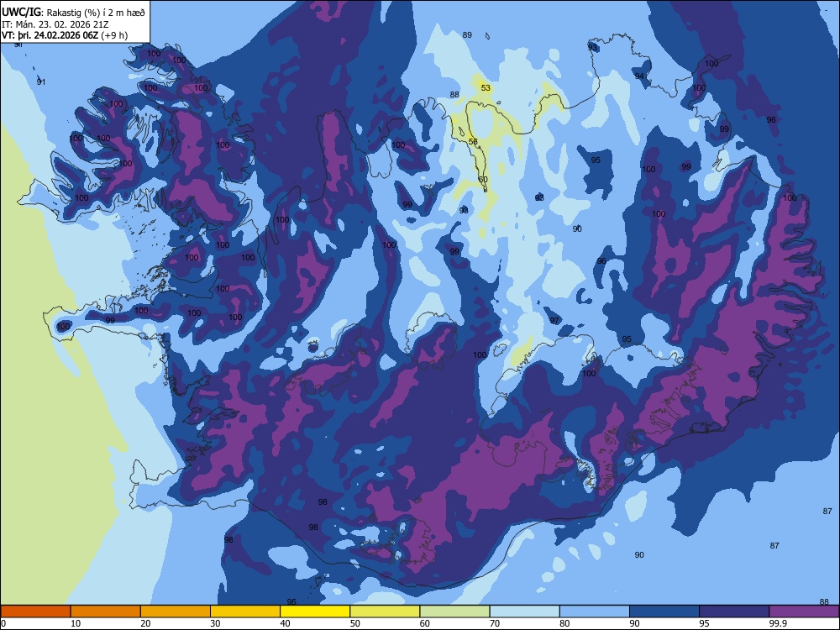The image size is (840, 630).
Task: Select the medium blue 90–95 legend swatch
Action: [x=664, y=612]
